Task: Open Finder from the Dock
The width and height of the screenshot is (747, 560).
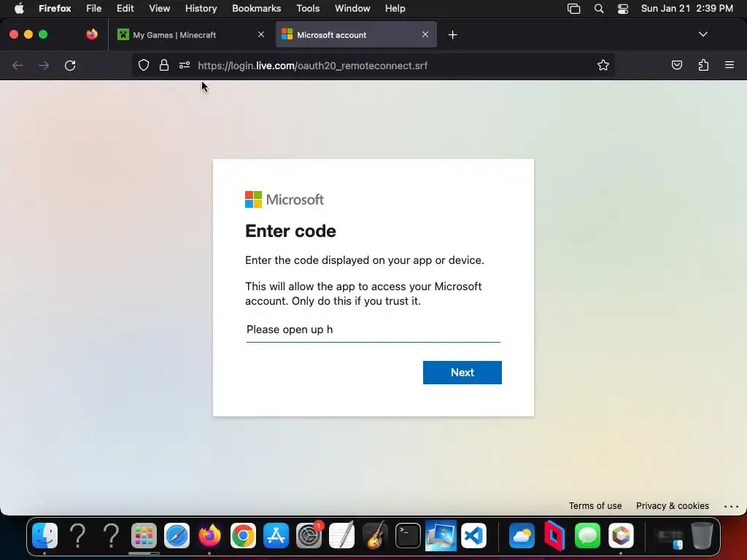Action: point(44,536)
